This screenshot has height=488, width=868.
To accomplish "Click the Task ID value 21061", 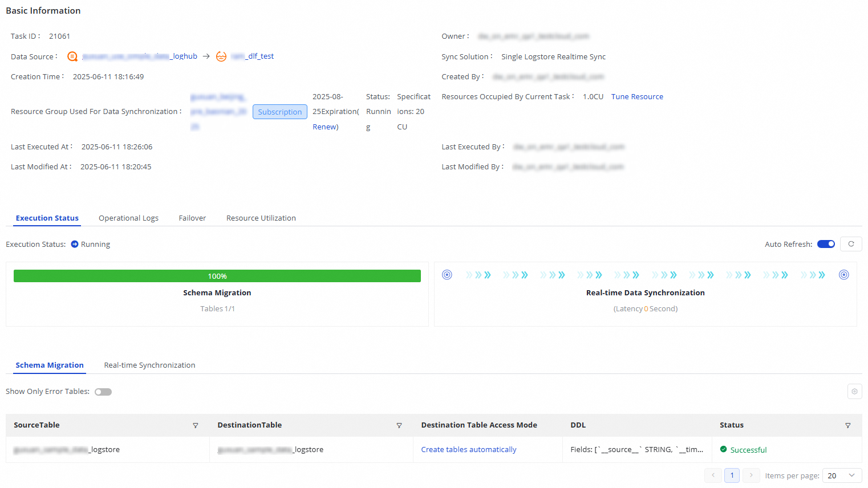I will (59, 36).
